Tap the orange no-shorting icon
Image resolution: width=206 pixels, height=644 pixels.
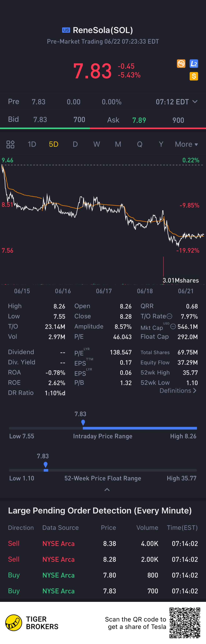[x=181, y=64]
